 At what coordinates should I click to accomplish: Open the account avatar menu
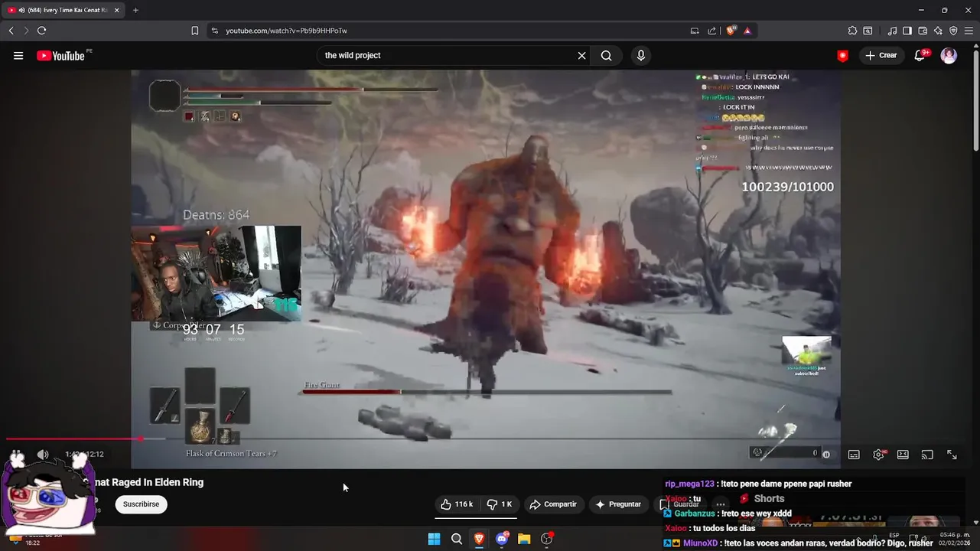click(949, 55)
